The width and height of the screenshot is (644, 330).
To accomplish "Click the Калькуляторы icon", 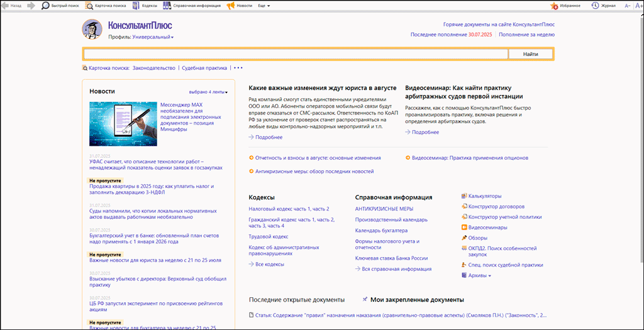I will pyautogui.click(x=464, y=196).
